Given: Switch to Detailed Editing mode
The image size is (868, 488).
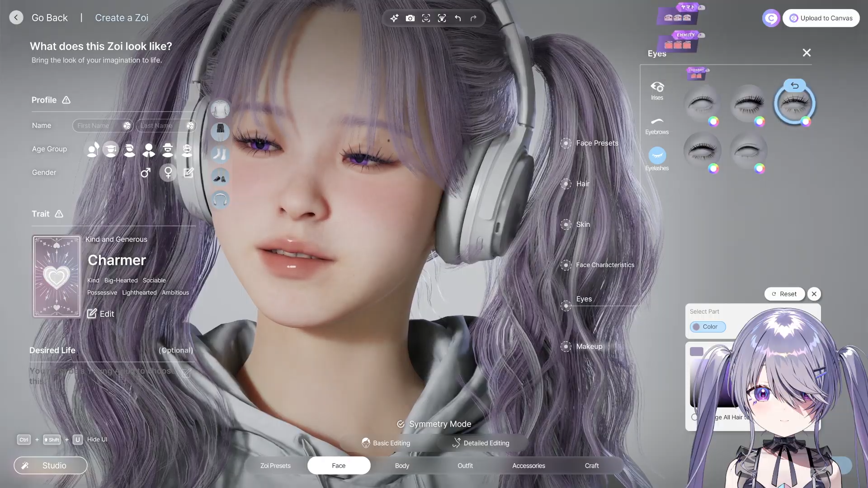Looking at the screenshot, I should [x=481, y=443].
